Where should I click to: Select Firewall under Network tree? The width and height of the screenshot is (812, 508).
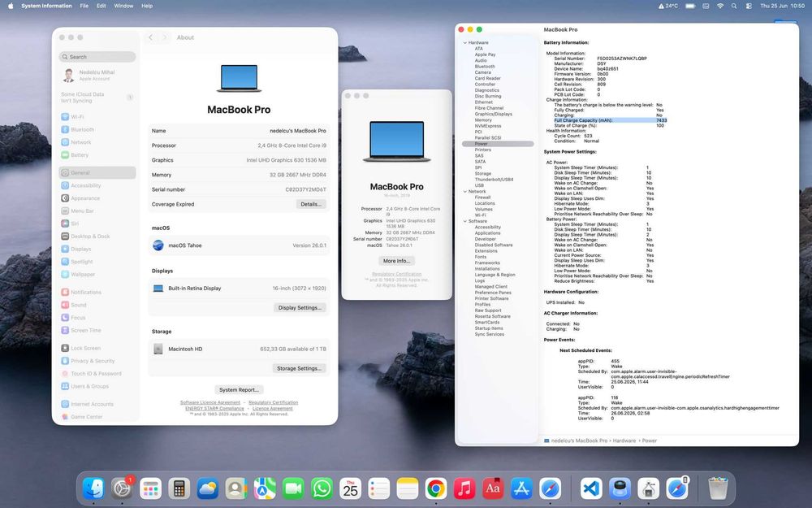point(482,198)
